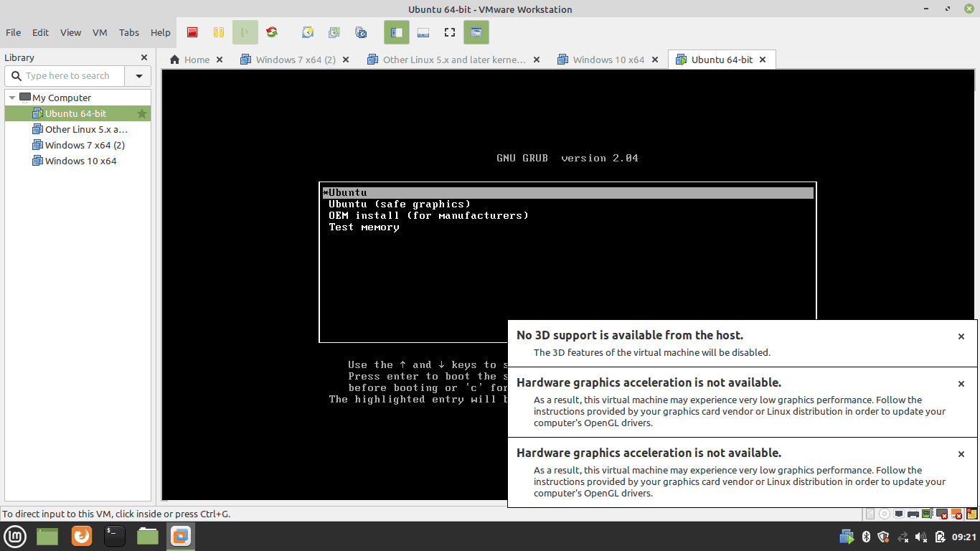Image resolution: width=980 pixels, height=551 pixels.
Task: Close the Library panel
Action: point(144,57)
